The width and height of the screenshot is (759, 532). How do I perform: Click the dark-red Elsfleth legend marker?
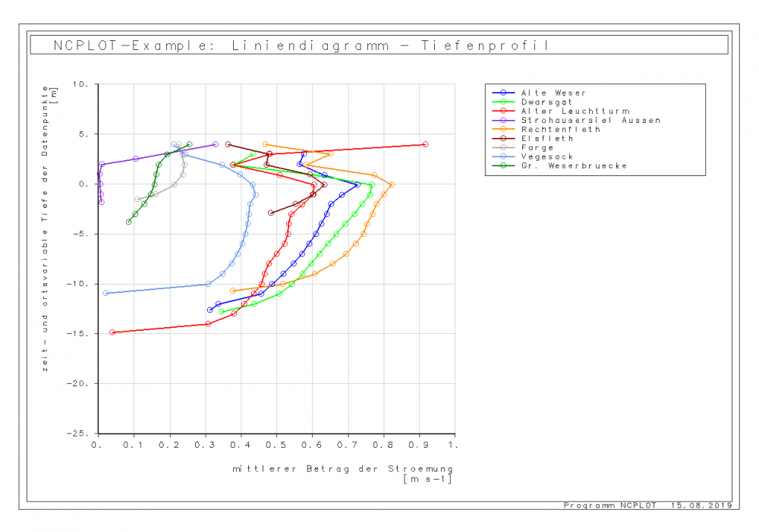pyautogui.click(x=503, y=138)
